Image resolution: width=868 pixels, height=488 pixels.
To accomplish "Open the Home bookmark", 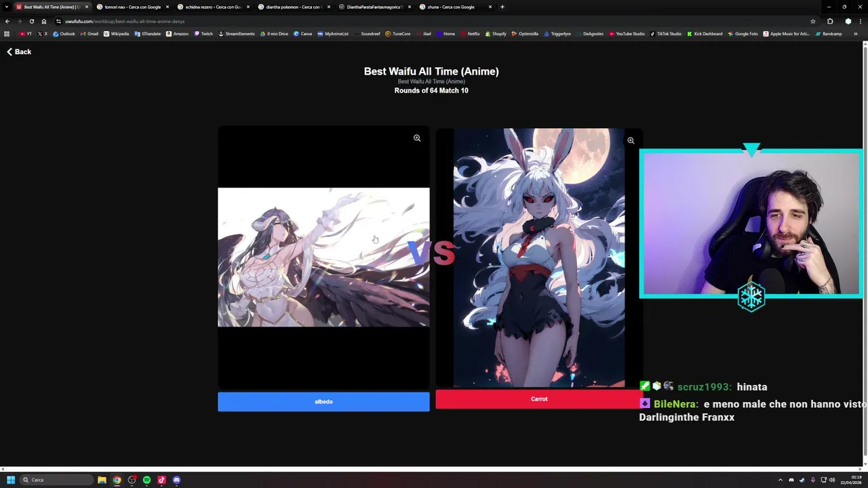I will pyautogui.click(x=446, y=34).
